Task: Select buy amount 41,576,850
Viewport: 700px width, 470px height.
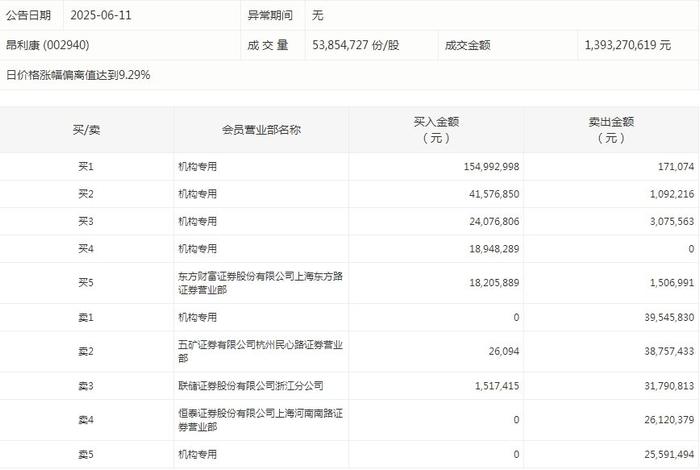Action: click(x=494, y=194)
